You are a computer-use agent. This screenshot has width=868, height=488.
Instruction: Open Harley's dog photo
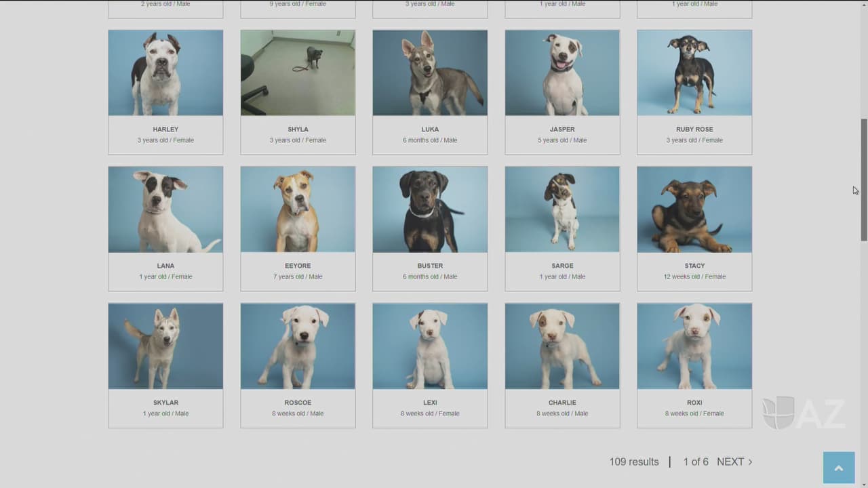[165, 73]
